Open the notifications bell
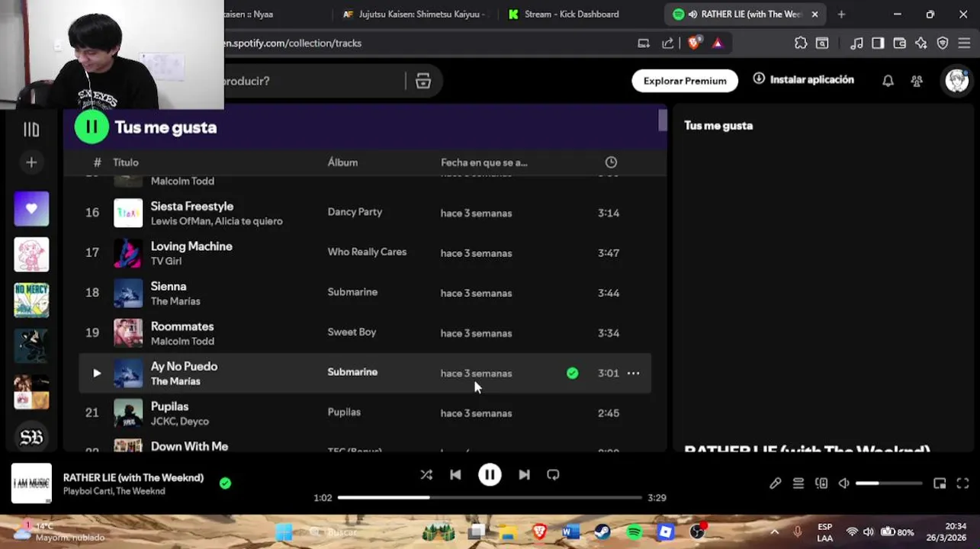 click(888, 81)
